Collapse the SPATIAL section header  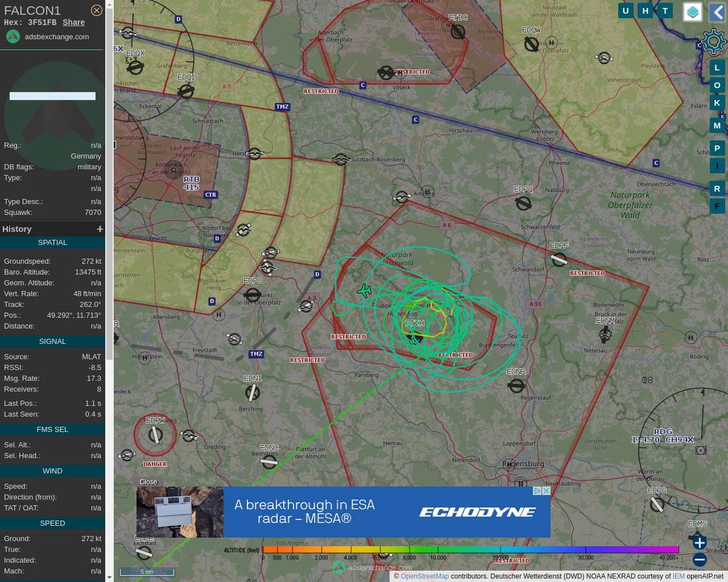[x=52, y=242]
